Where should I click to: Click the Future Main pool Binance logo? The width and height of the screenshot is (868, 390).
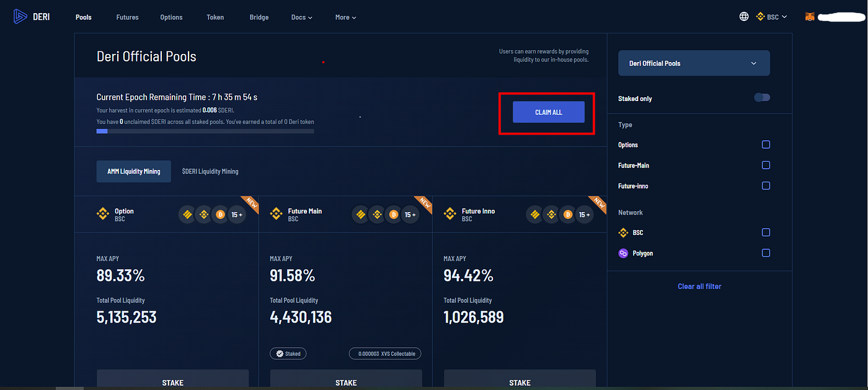click(x=277, y=215)
